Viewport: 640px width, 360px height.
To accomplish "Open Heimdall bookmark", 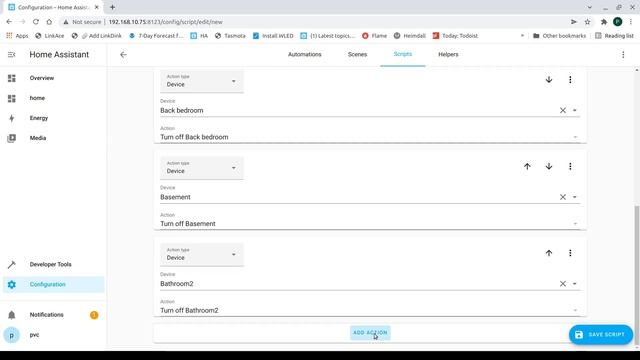I will click(x=410, y=36).
